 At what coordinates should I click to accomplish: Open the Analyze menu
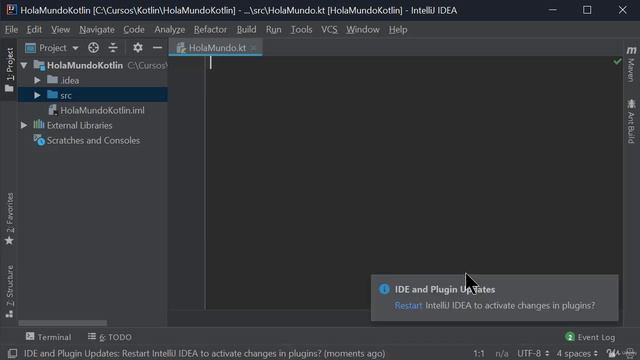(x=169, y=29)
